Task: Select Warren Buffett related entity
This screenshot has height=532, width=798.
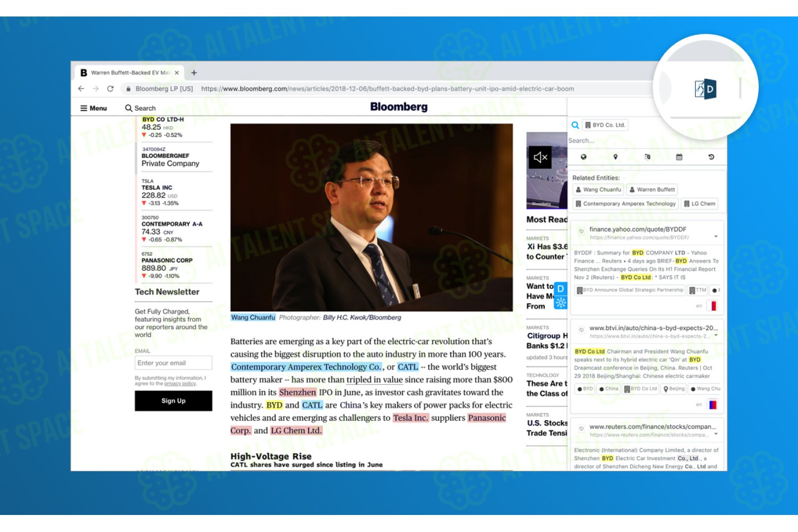Action: click(652, 189)
